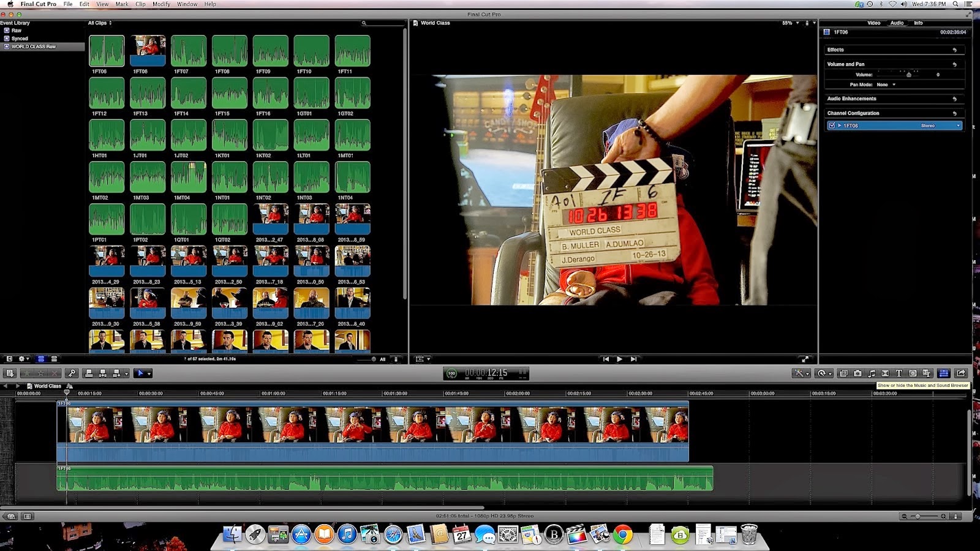Select the WORLD CLASS Raw event
Viewport: 980px width, 551px height.
click(42, 47)
